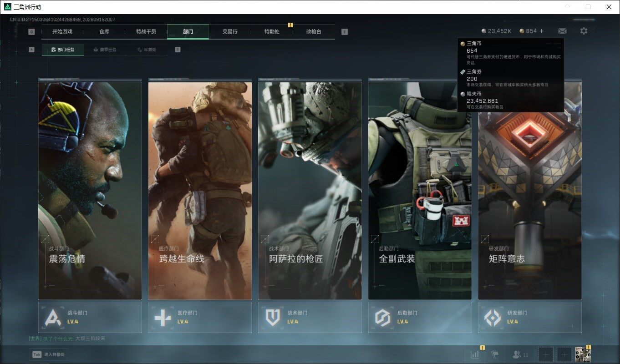Click the CN UID text
620x364 pixels.
[63, 20]
